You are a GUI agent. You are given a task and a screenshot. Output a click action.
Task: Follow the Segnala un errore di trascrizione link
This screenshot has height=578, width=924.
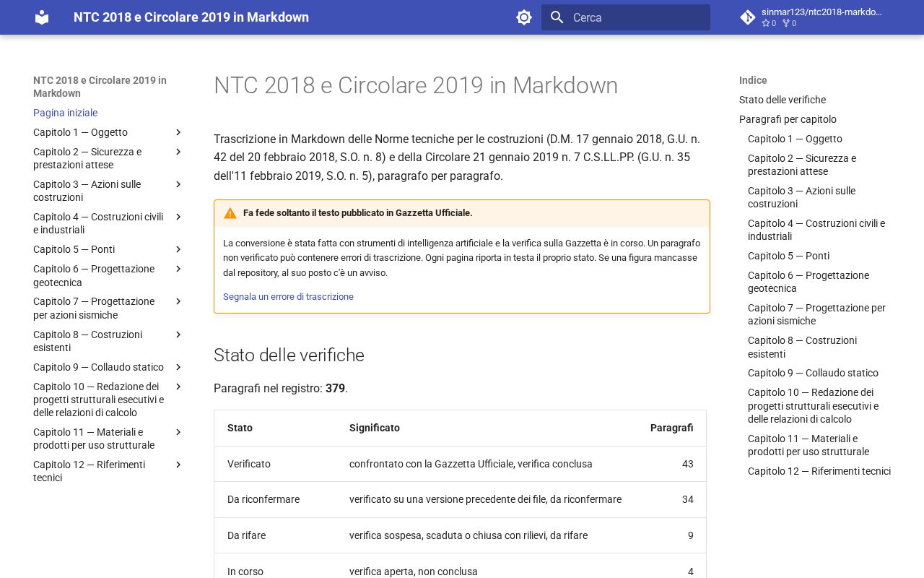pos(288,297)
